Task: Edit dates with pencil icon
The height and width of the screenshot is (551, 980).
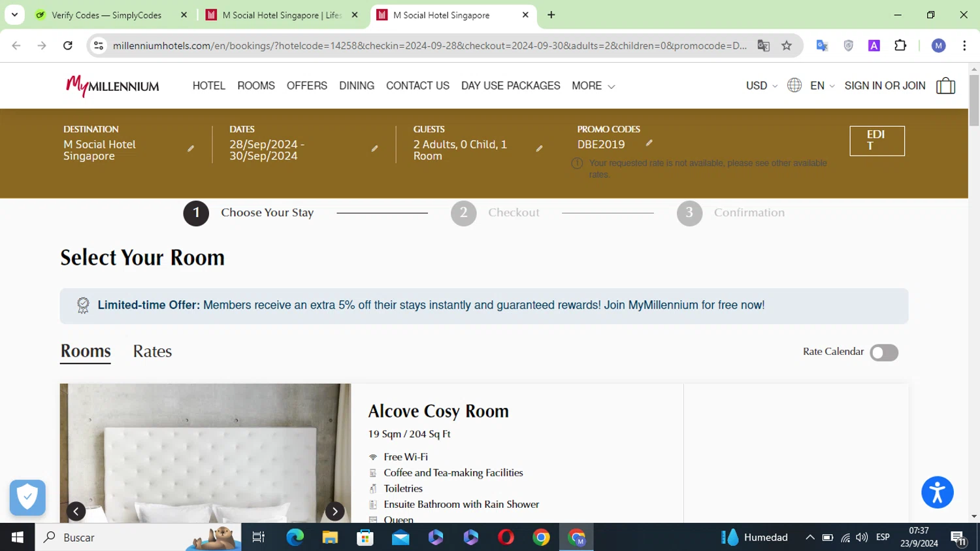Action: click(374, 149)
